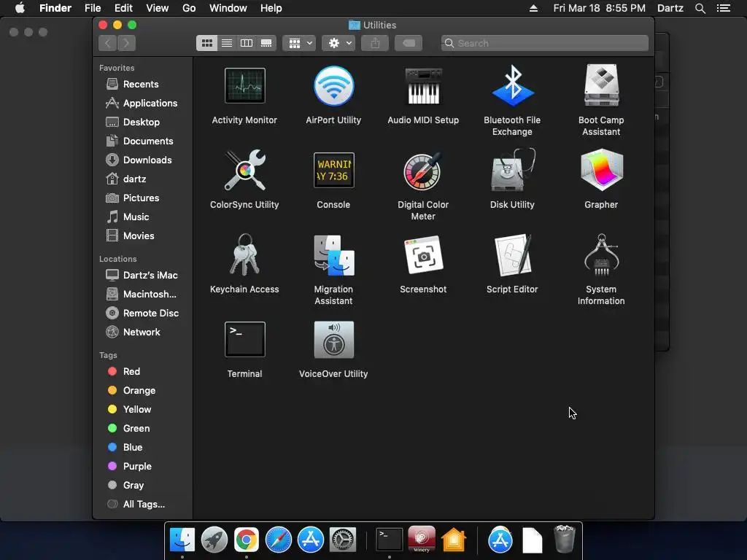Image resolution: width=747 pixels, height=560 pixels.
Task: Open the Window menu
Action: click(228, 8)
